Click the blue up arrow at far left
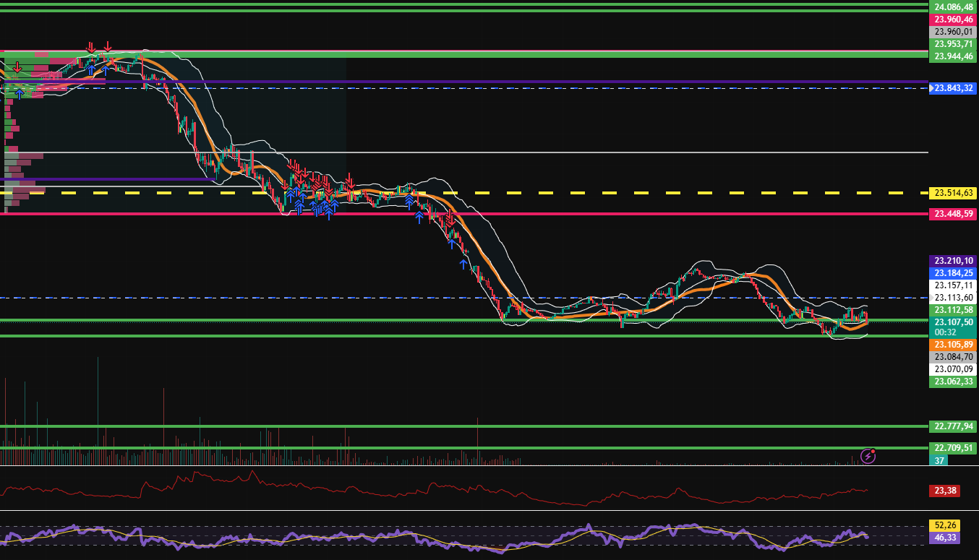 [20, 93]
